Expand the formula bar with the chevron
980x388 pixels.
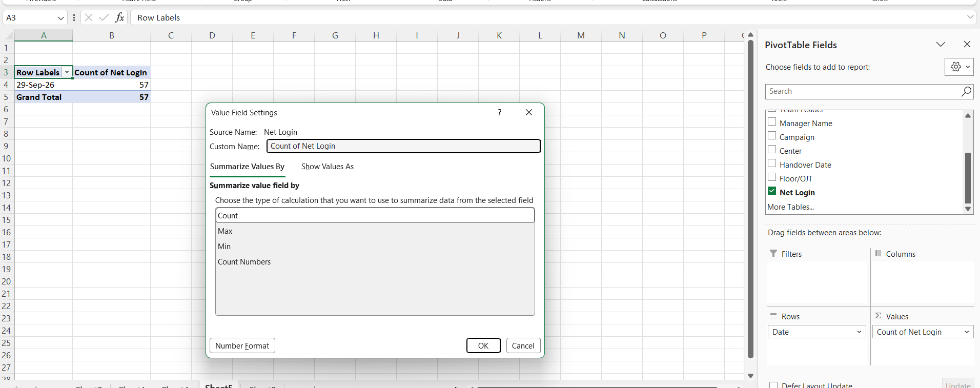click(x=970, y=17)
